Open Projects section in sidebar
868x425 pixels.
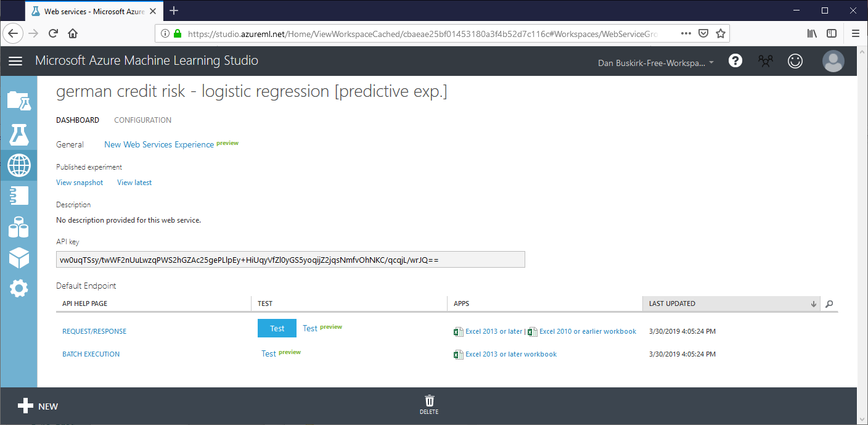(18, 100)
